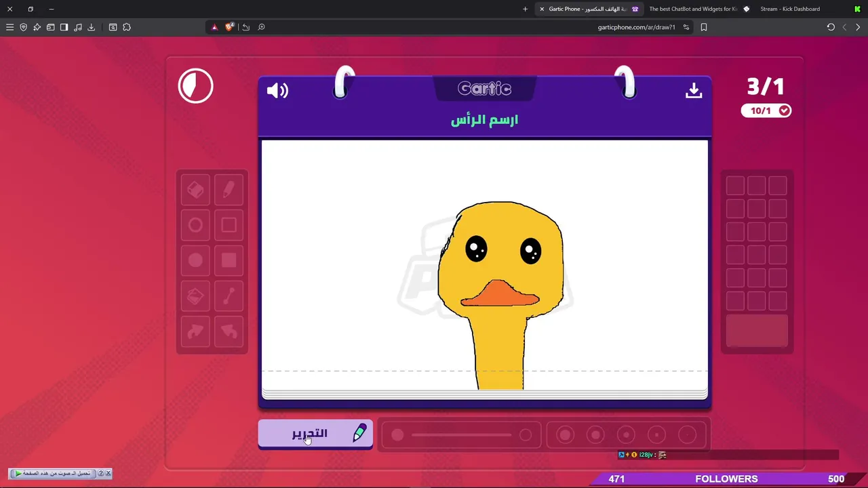Viewport: 868px width, 488px height.
Task: Open the extensions puzzle piece icon
Action: [127, 27]
